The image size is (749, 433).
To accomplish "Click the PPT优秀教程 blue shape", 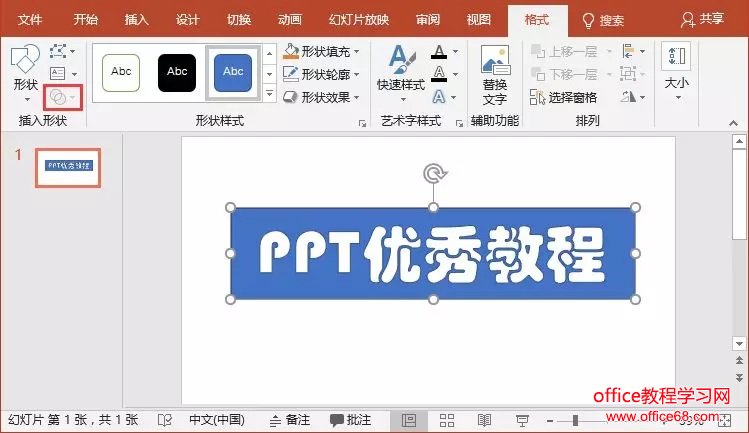I will [433, 253].
